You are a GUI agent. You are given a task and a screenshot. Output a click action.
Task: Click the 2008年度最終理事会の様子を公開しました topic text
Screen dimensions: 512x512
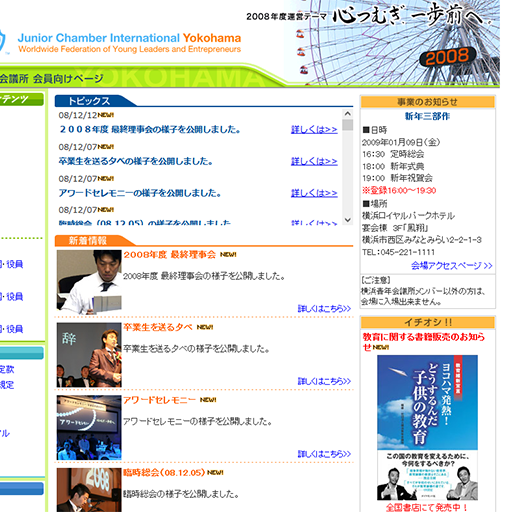tap(150, 129)
